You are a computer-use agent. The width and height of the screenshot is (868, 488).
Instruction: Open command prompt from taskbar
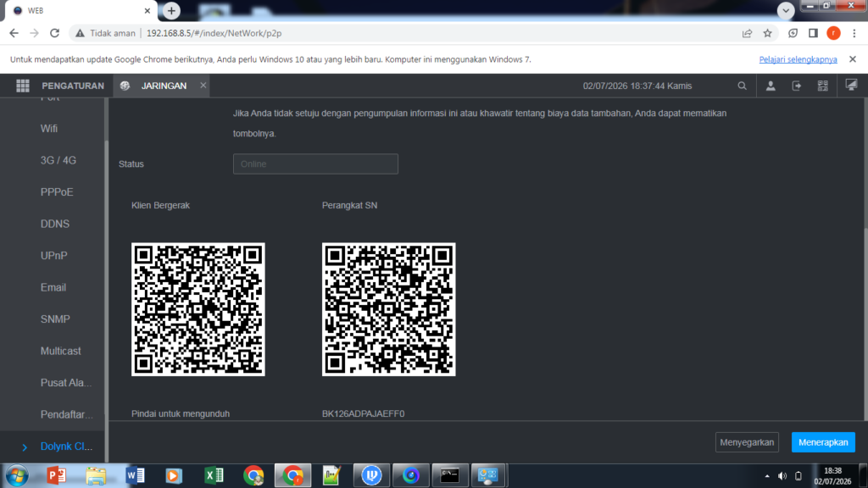449,475
